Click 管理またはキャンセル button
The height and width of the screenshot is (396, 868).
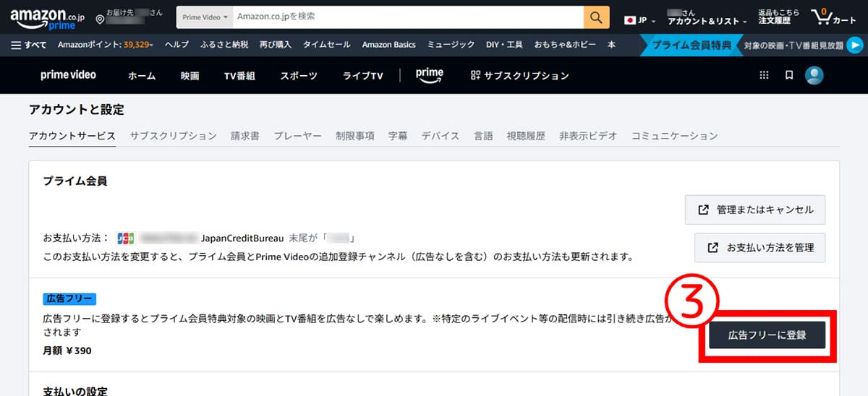[755, 210]
